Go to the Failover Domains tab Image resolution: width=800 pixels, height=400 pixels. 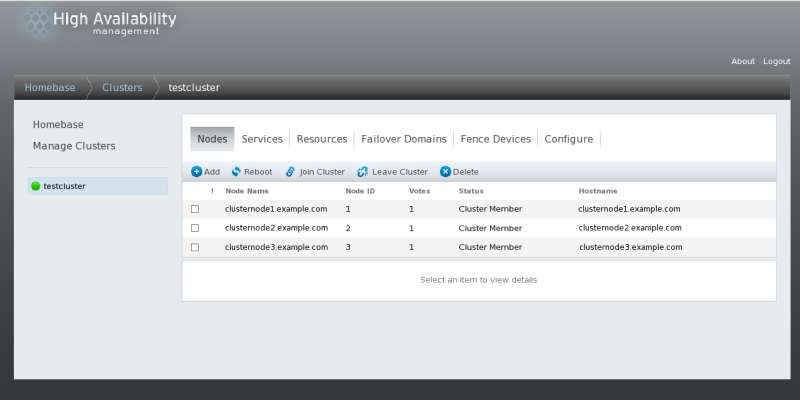[x=404, y=139]
